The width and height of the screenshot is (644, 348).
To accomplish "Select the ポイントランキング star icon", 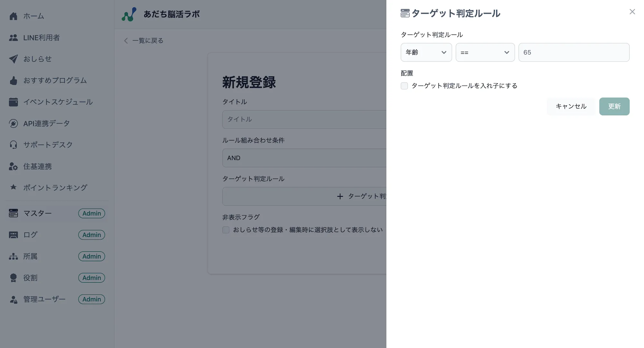I will point(14,187).
